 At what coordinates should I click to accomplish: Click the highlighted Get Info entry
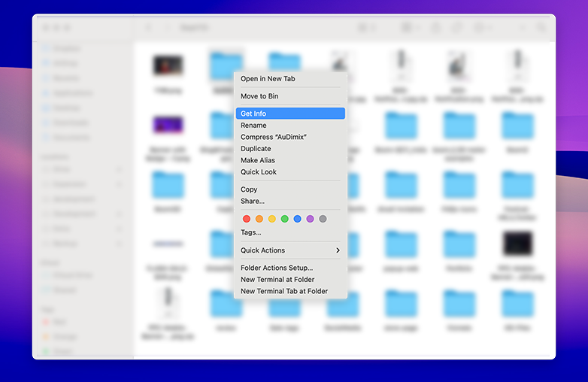coord(290,114)
